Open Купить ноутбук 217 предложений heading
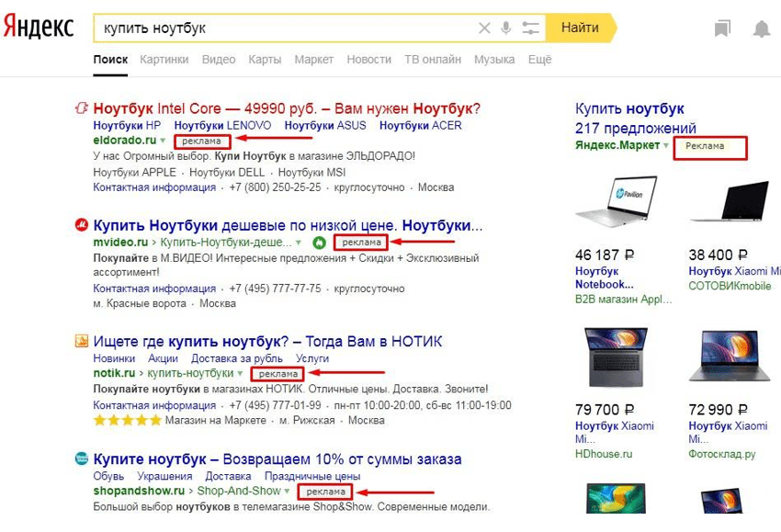781x532 pixels. (x=636, y=118)
